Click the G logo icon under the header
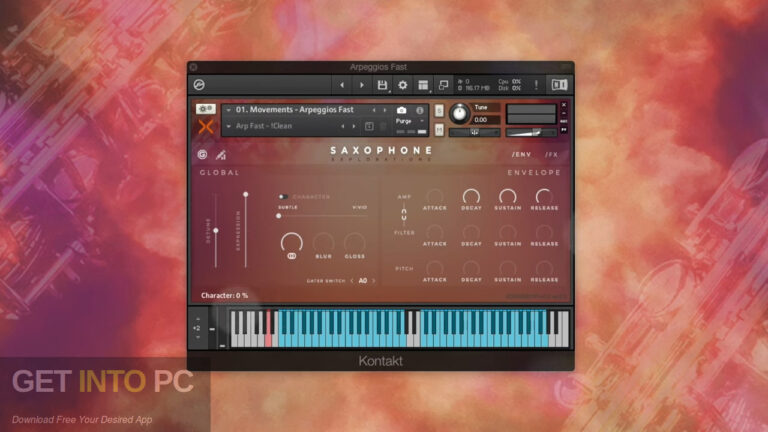 [202, 155]
